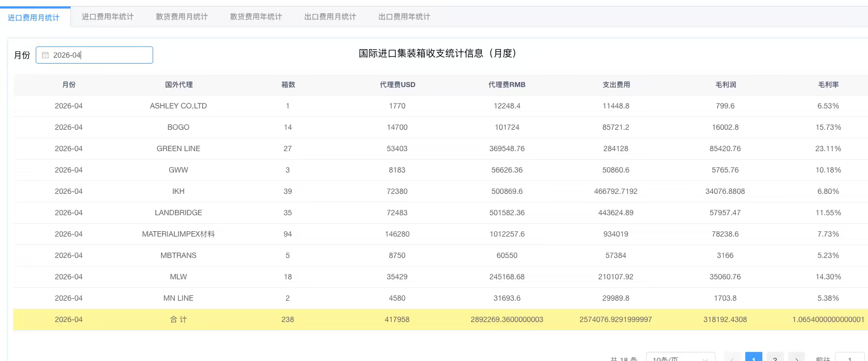Click the 合 计 total row label
The width and height of the screenshot is (868, 361).
pyautogui.click(x=178, y=319)
